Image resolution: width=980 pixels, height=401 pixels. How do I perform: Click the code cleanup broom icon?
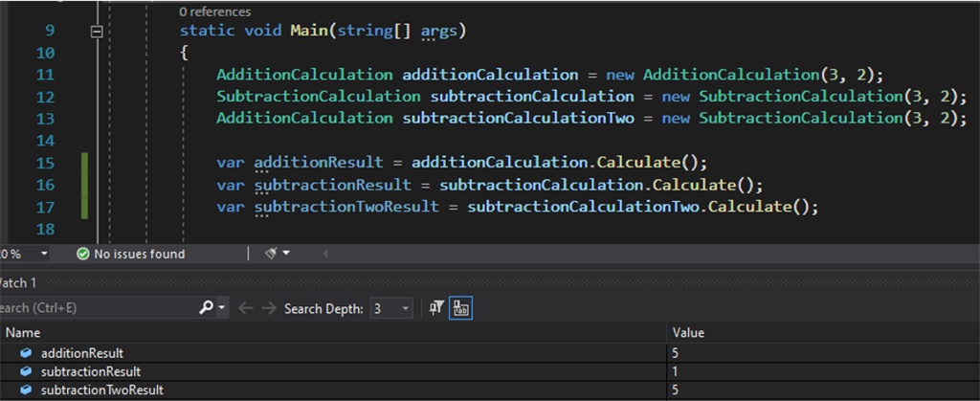click(270, 254)
